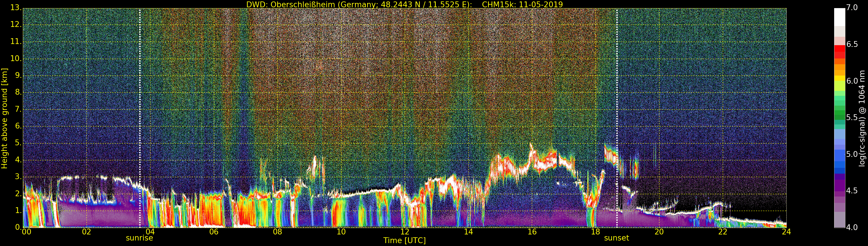Click the colorbar '4.0' tick value
The image size is (868, 246).
[852, 227]
